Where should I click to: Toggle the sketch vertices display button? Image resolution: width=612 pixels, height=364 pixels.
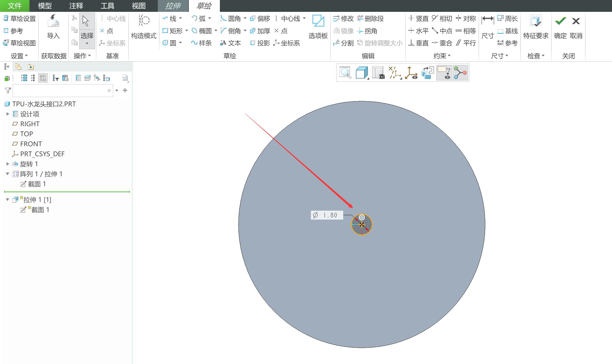click(460, 73)
